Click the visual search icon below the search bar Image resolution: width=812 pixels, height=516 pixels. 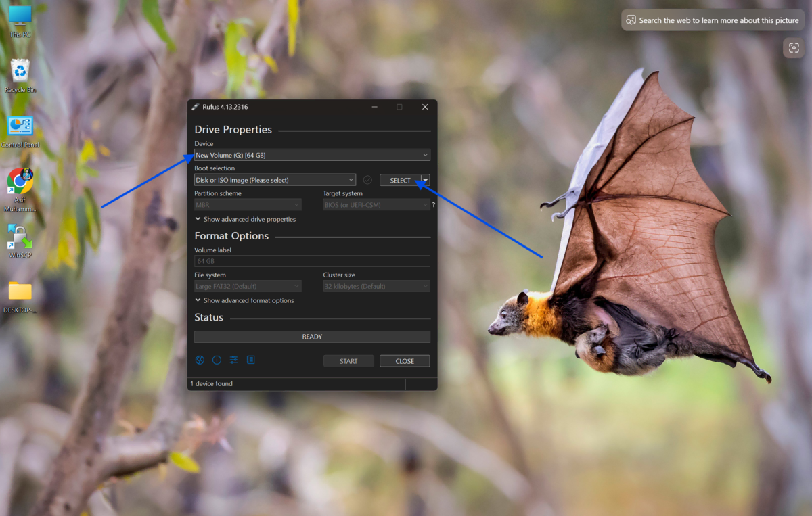793,47
